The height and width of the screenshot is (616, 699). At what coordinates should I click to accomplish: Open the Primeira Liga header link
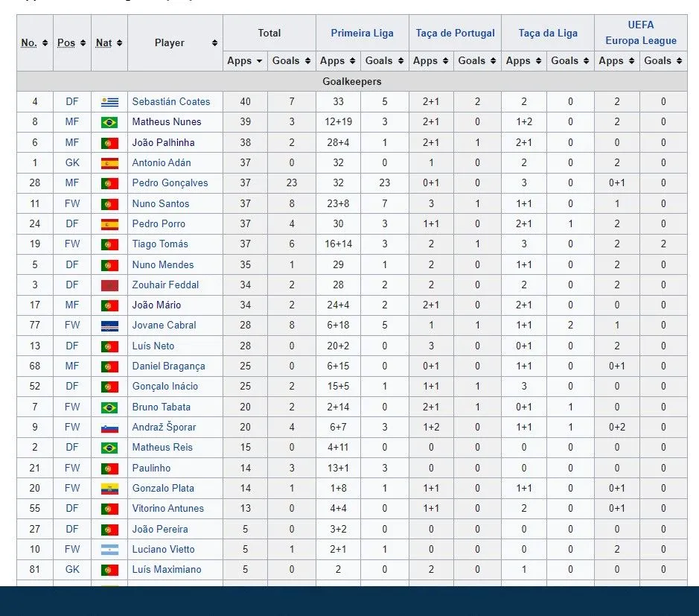coord(362,33)
